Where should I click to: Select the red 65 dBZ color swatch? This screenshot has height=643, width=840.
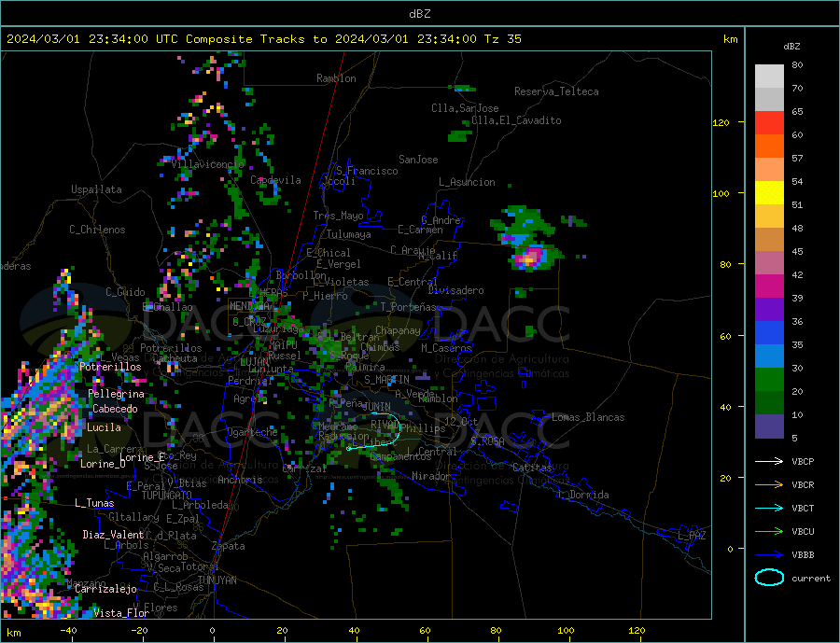tap(769, 122)
